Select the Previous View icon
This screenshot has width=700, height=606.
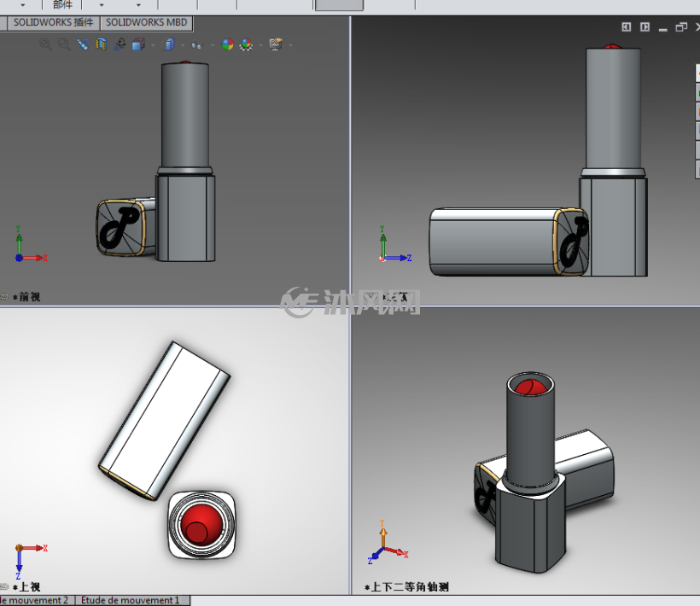pyautogui.click(x=83, y=44)
